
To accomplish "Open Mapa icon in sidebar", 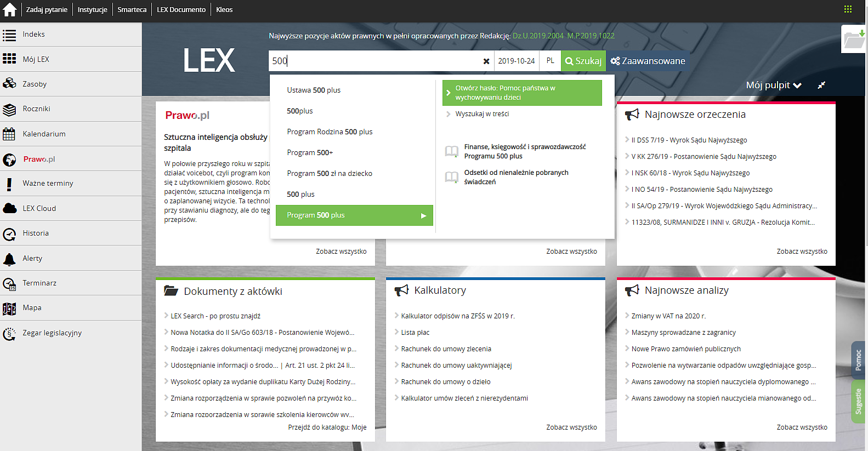I will [x=9, y=309].
